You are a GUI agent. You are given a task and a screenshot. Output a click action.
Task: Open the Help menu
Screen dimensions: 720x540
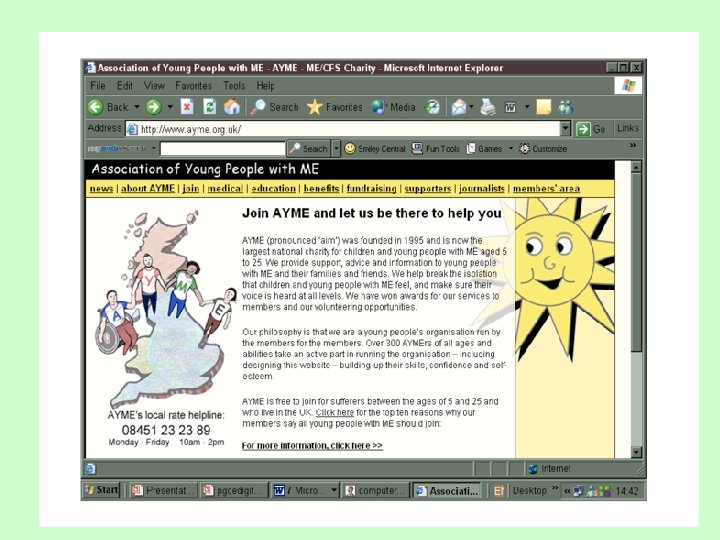[x=265, y=85]
